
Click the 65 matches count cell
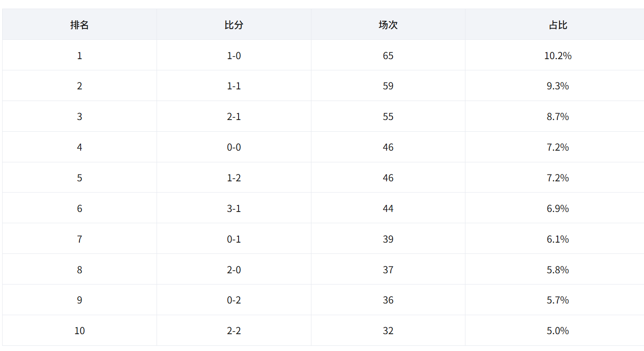[x=388, y=55]
